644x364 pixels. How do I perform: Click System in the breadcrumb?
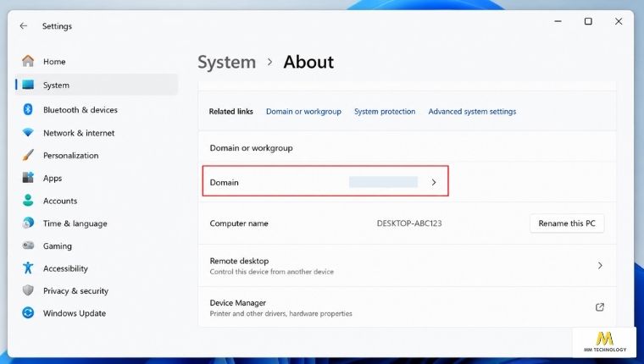pyautogui.click(x=227, y=62)
